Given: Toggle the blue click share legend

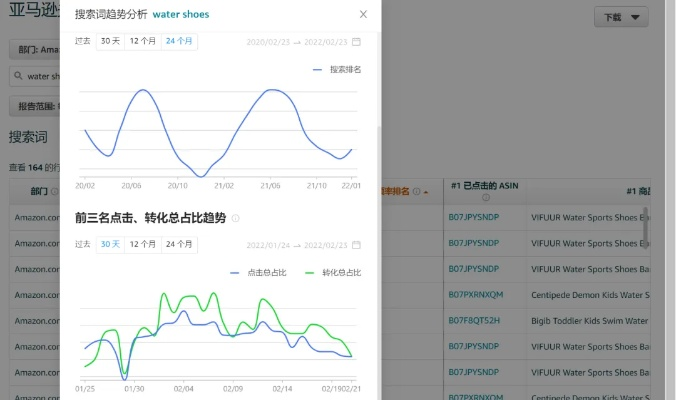Looking at the screenshot, I should pyautogui.click(x=258, y=272).
